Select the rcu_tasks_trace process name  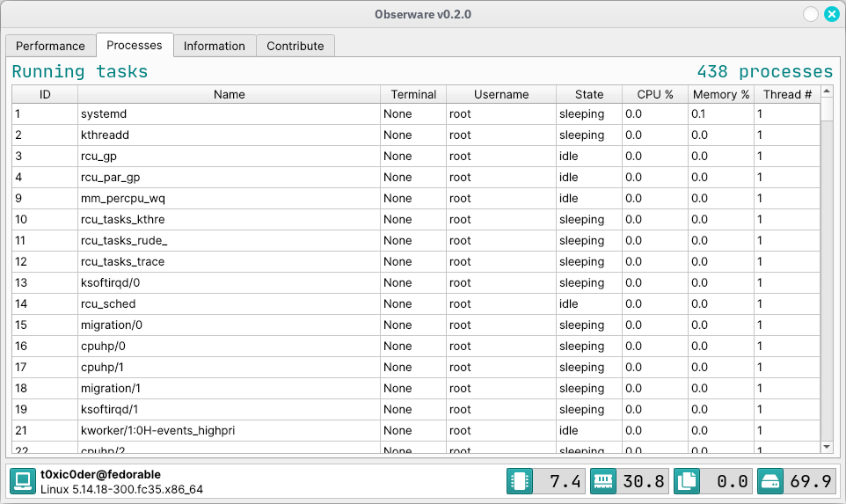[122, 262]
